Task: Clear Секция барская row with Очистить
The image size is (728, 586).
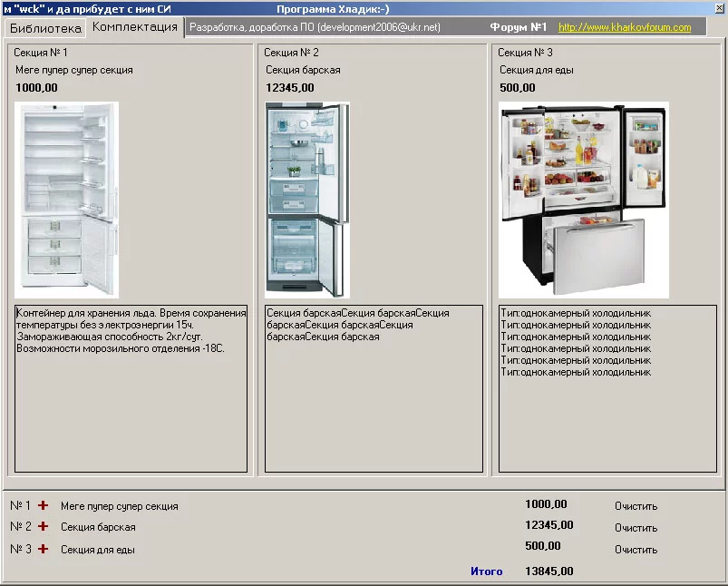Action: pyautogui.click(x=636, y=528)
